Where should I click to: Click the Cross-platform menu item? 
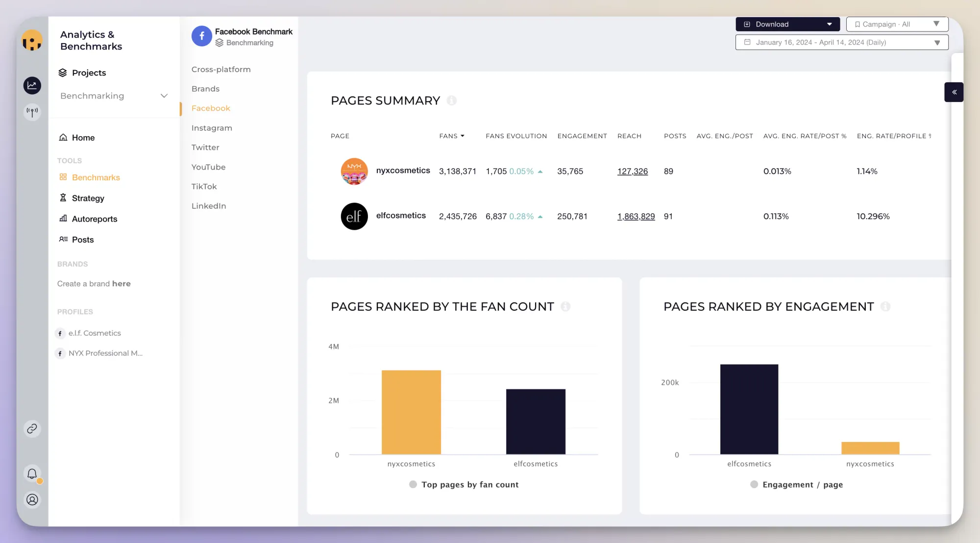coord(220,69)
